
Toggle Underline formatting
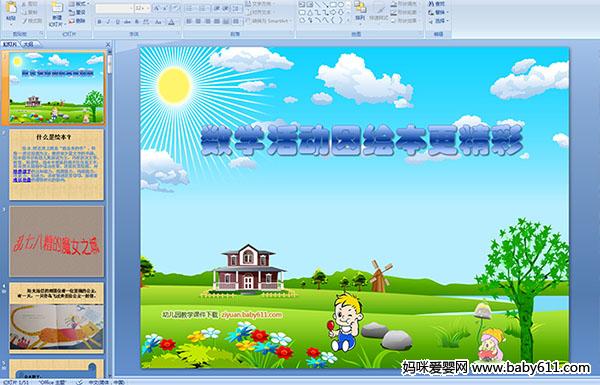[118, 22]
